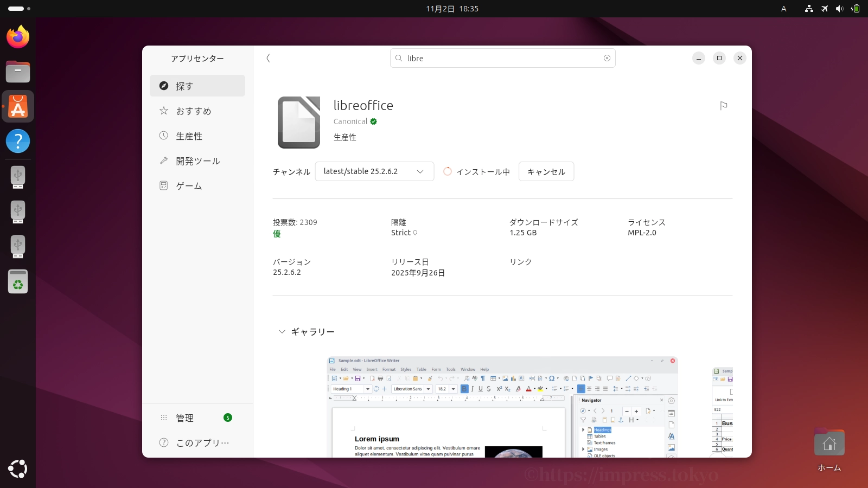The image size is (868, 488).
Task: Click the wrench icon beside 開発ツール
Action: pos(164,160)
